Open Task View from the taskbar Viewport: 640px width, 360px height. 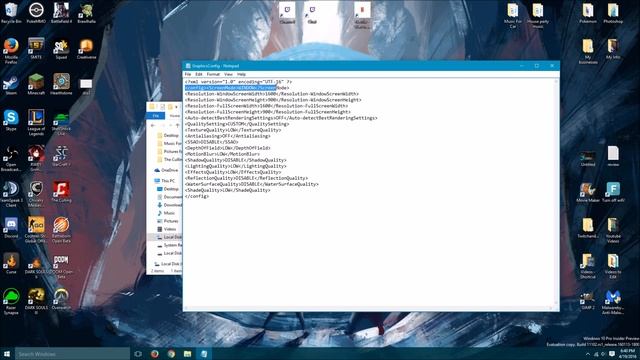(x=138, y=354)
